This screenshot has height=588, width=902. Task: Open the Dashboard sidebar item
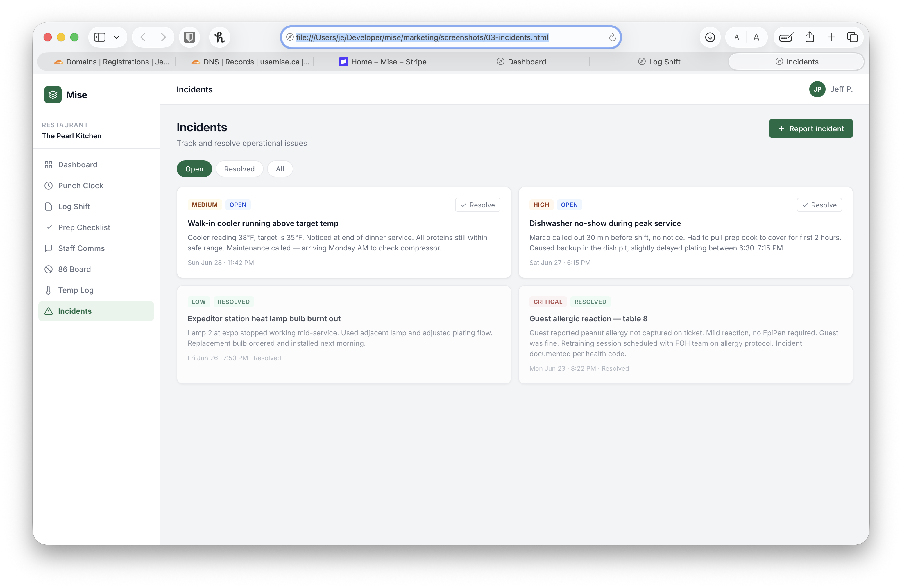click(x=96, y=164)
